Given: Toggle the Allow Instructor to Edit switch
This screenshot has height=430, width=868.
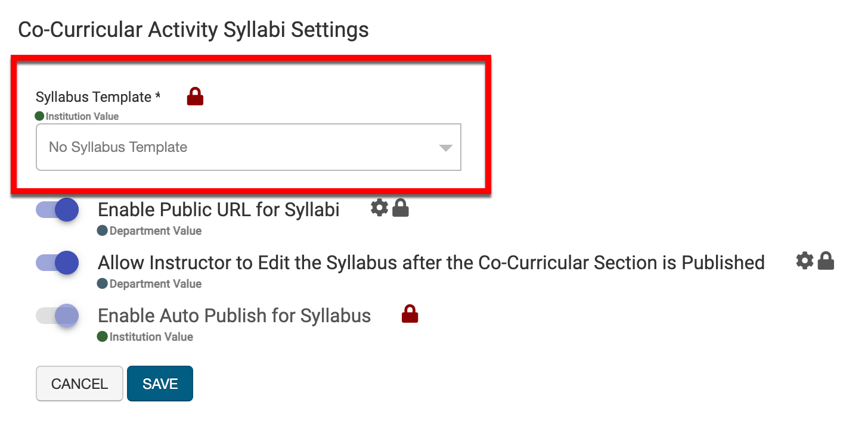Looking at the screenshot, I should click(x=58, y=263).
